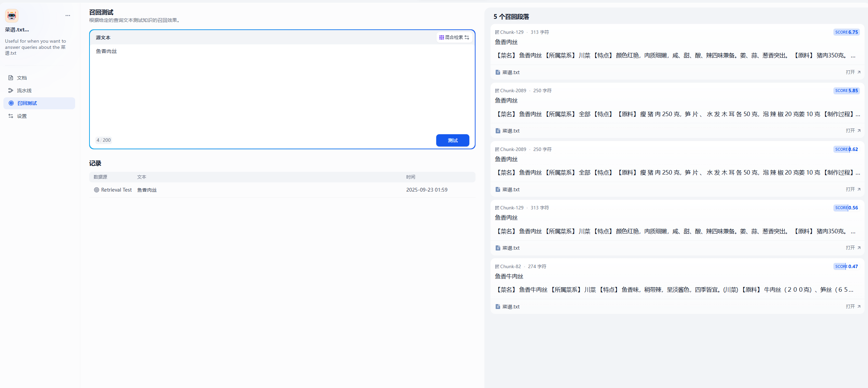Click the 设置 sliders icon in sidebar
The width and height of the screenshot is (868, 388).
[11, 116]
